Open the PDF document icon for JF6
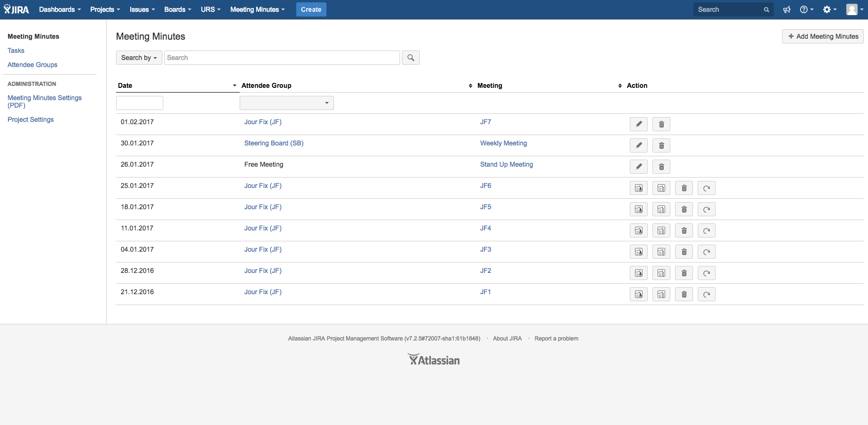Image resolution: width=868 pixels, height=425 pixels. click(639, 188)
